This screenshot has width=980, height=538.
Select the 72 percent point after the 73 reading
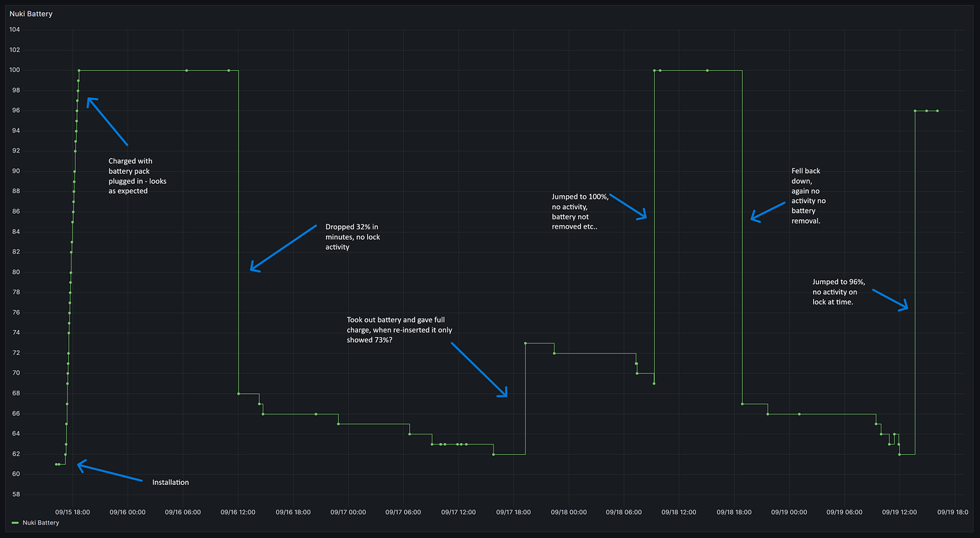click(554, 353)
